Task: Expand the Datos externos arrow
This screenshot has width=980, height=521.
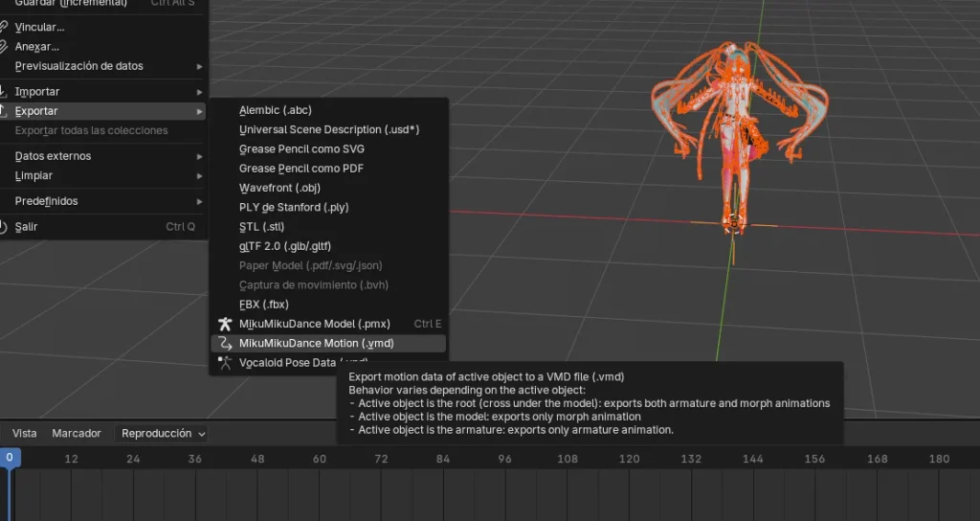Action: pos(199,156)
